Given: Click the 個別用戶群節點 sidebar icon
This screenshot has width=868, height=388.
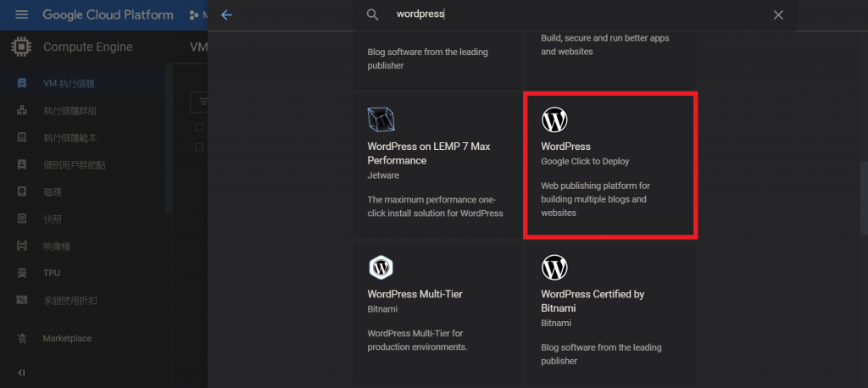Looking at the screenshot, I should coord(22,164).
